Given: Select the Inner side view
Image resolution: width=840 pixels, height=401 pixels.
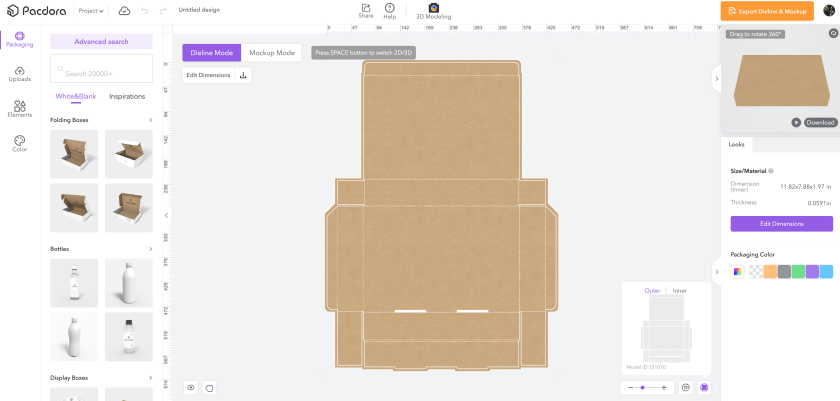Looking at the screenshot, I should click(x=679, y=291).
